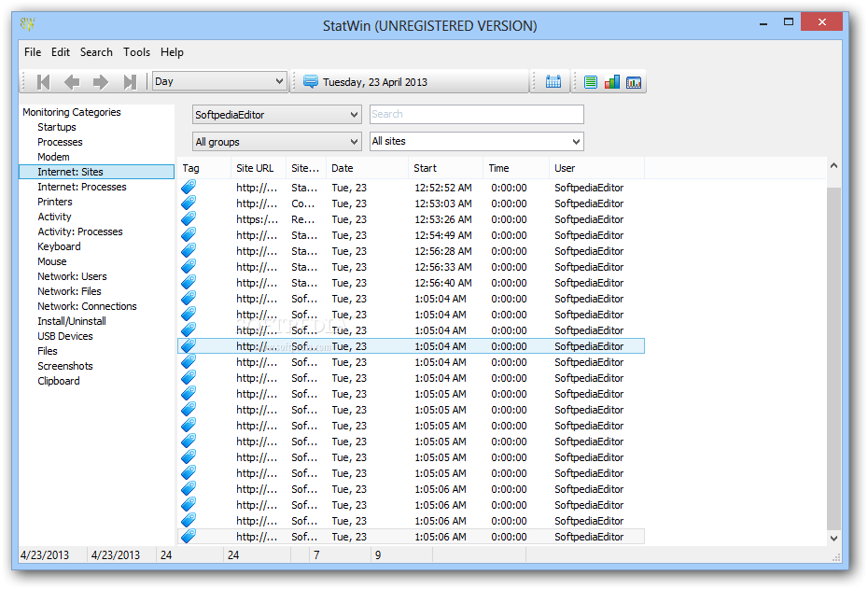
Task: Select Startups category
Action: 56,127
